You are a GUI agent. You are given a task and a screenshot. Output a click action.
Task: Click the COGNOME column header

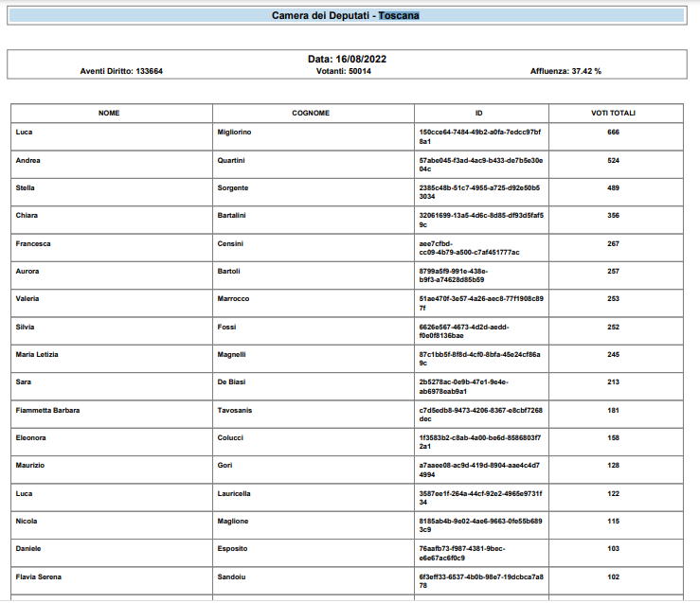click(311, 114)
